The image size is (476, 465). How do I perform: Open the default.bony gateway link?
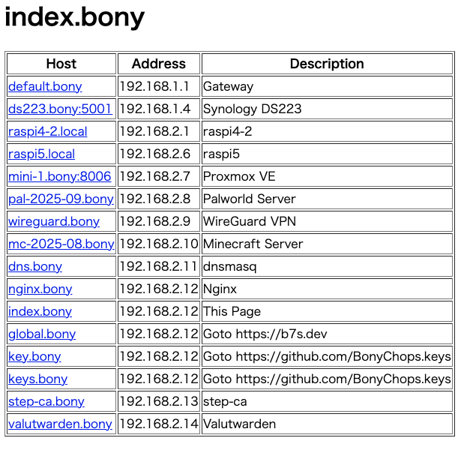pyautogui.click(x=45, y=86)
